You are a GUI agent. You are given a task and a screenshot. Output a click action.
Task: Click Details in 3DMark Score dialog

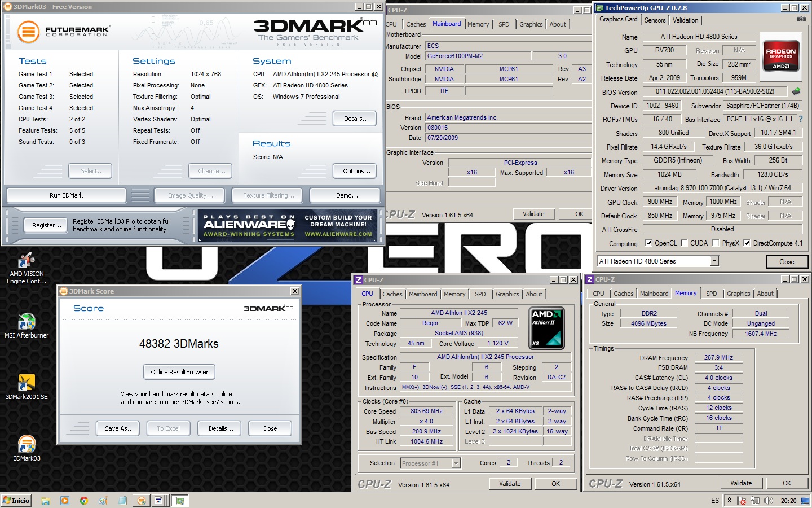coord(220,428)
